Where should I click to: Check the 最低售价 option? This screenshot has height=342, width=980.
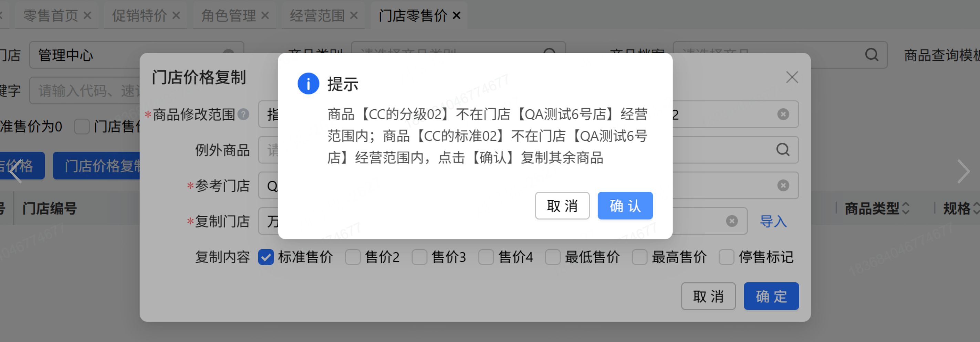click(552, 257)
